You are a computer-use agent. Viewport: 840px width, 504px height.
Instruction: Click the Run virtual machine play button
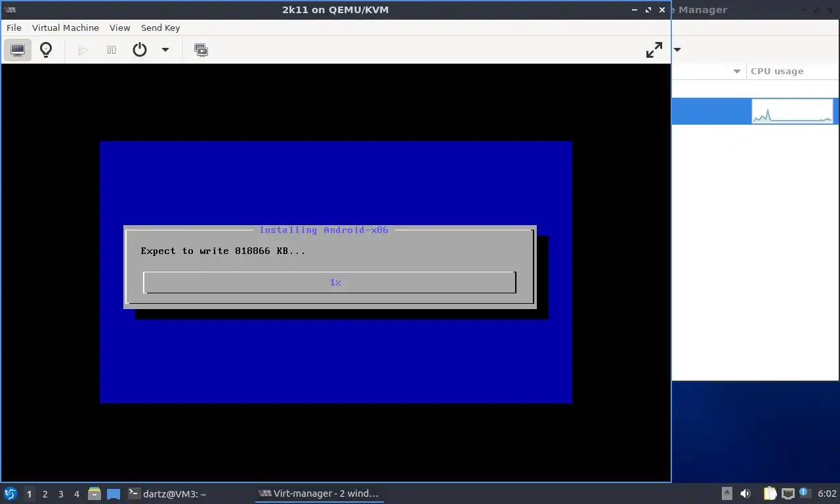point(83,50)
